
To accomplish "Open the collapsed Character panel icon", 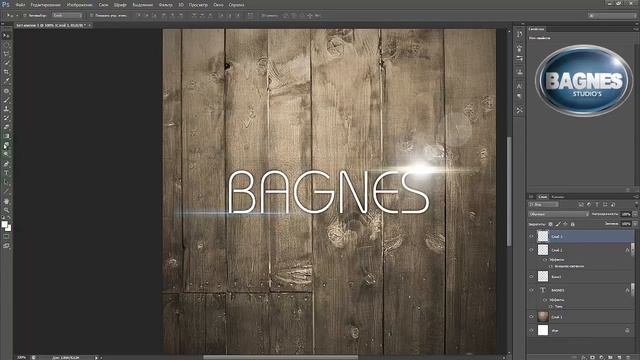I will (x=519, y=86).
